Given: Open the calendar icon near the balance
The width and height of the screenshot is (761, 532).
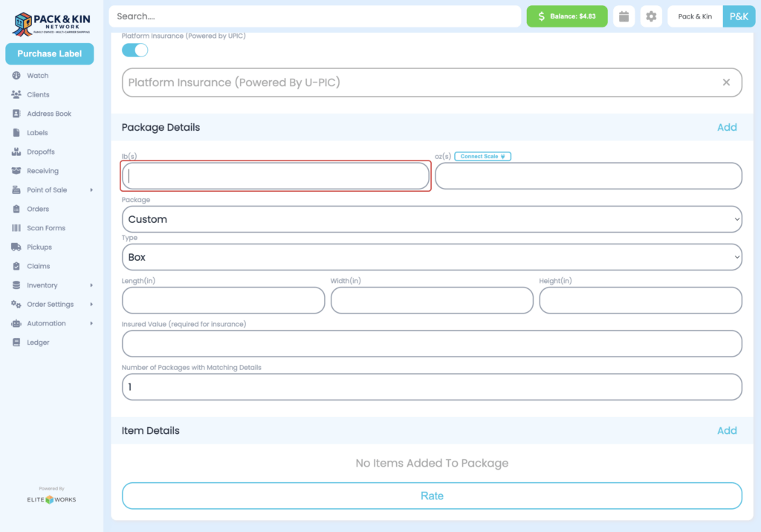Looking at the screenshot, I should pyautogui.click(x=622, y=16).
